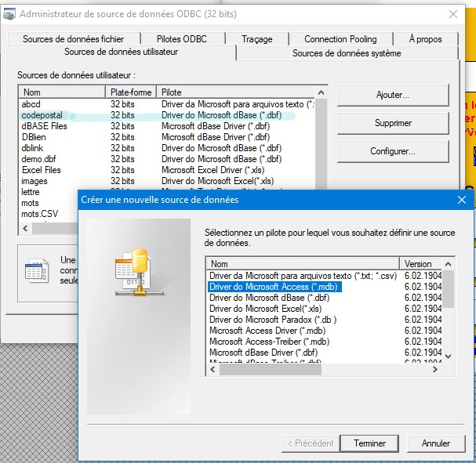Viewport: 476px width, 463px height.
Task: Click the horizontal scrollbar thumb in driver list
Action: [x=271, y=369]
